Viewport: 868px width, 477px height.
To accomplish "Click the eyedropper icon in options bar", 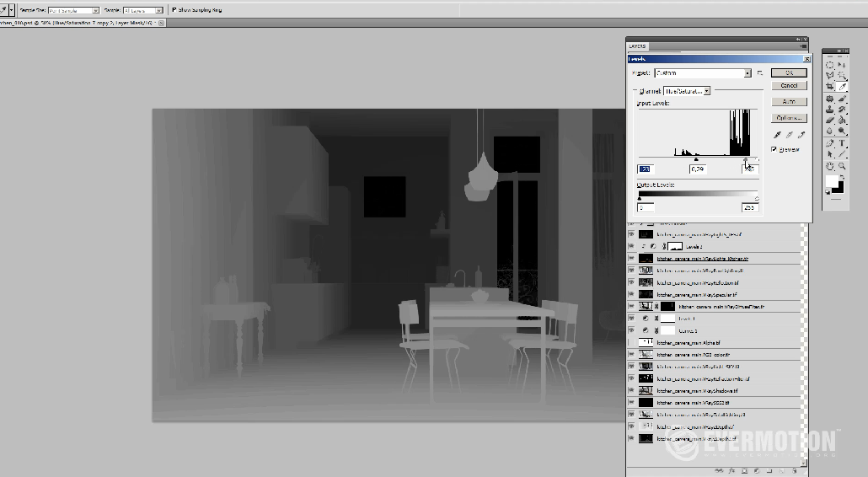I will tap(3, 10).
